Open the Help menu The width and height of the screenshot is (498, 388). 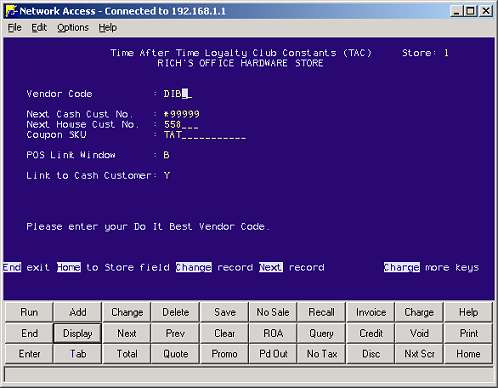[x=107, y=28]
